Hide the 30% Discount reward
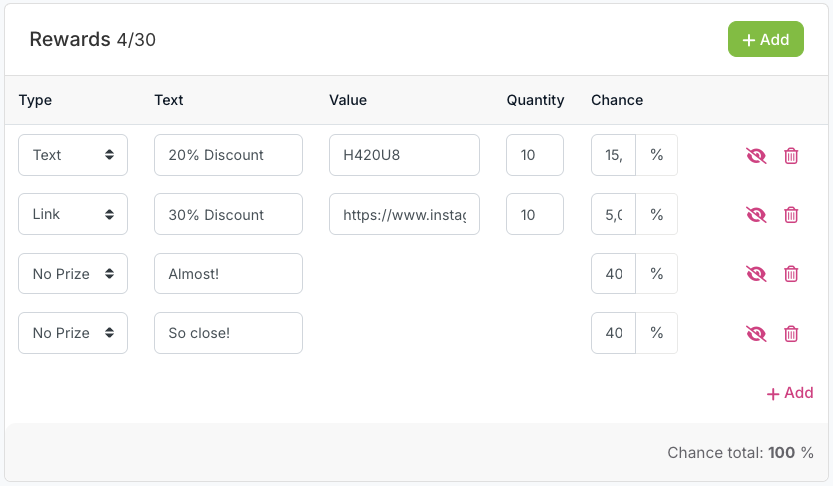This screenshot has width=833, height=486. click(x=756, y=215)
